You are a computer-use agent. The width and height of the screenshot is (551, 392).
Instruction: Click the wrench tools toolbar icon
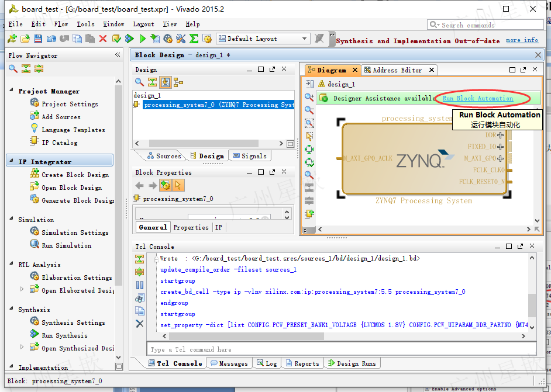pos(181,39)
